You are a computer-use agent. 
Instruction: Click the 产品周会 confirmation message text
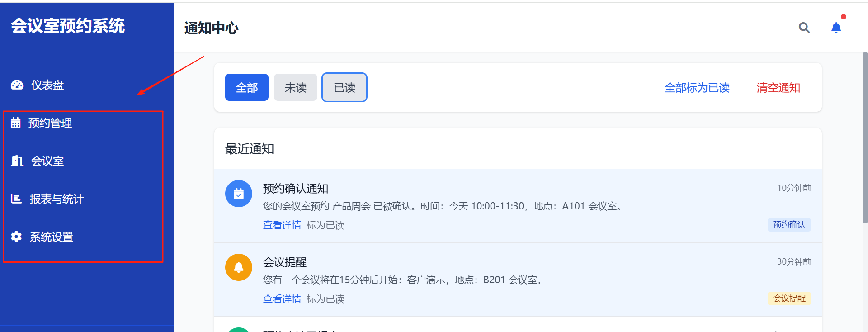tap(443, 206)
